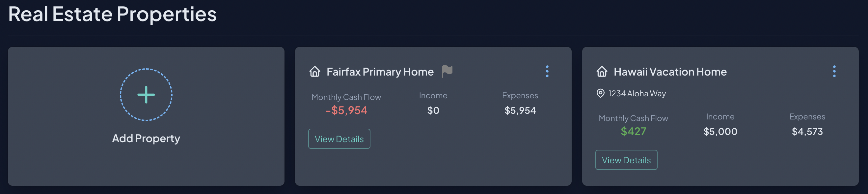
Task: Select the $427 monthly cash flow value
Action: point(634,132)
